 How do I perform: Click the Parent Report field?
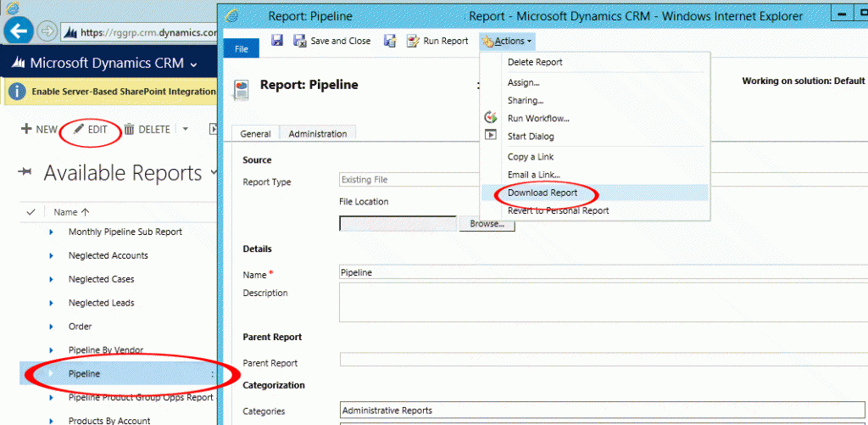tap(604, 359)
